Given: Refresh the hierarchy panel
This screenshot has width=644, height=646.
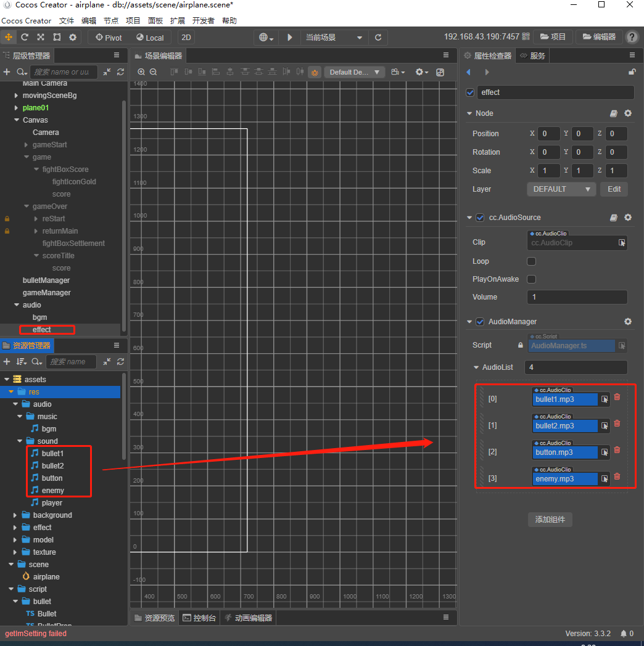Looking at the screenshot, I should point(120,72).
